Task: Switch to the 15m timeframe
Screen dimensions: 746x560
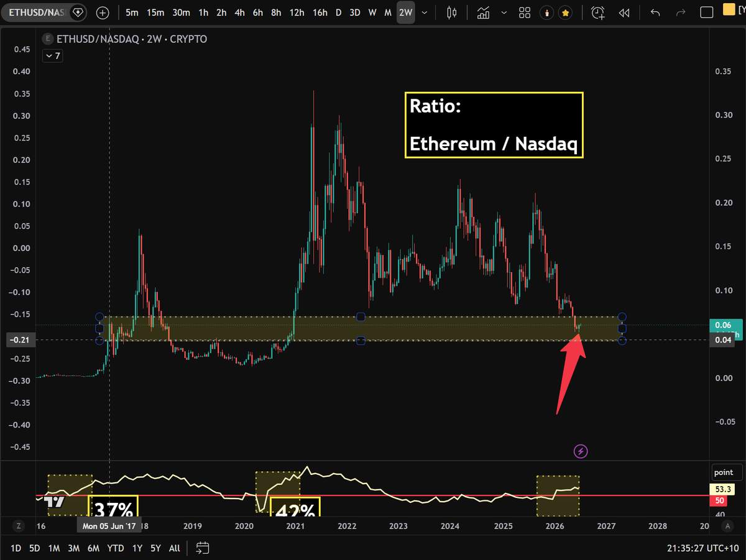Action: coord(155,12)
